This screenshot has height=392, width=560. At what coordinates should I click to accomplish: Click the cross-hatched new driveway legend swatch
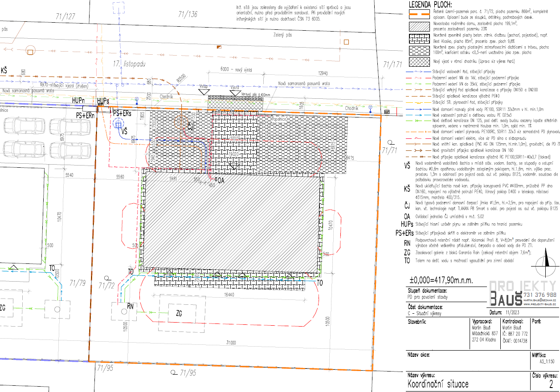click(x=419, y=61)
